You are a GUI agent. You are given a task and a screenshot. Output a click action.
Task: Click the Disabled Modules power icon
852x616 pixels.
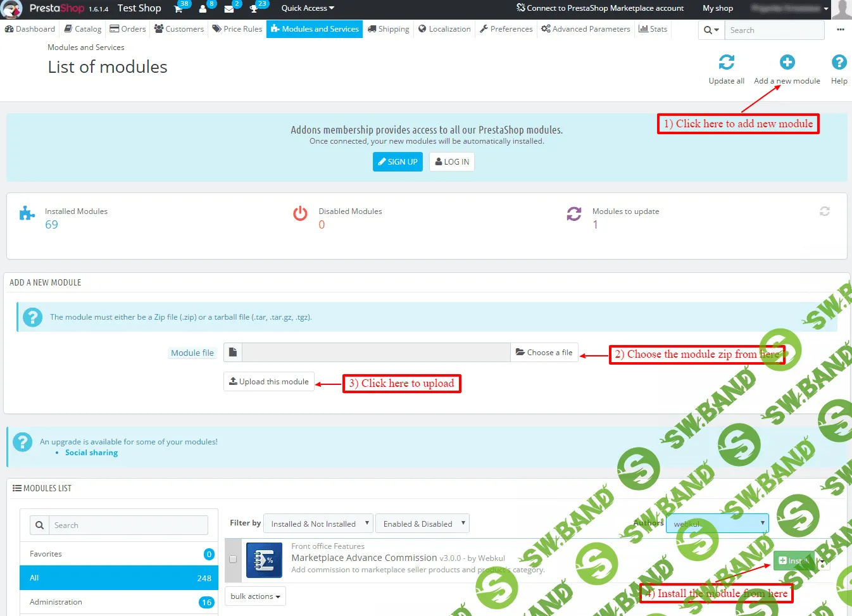300,213
